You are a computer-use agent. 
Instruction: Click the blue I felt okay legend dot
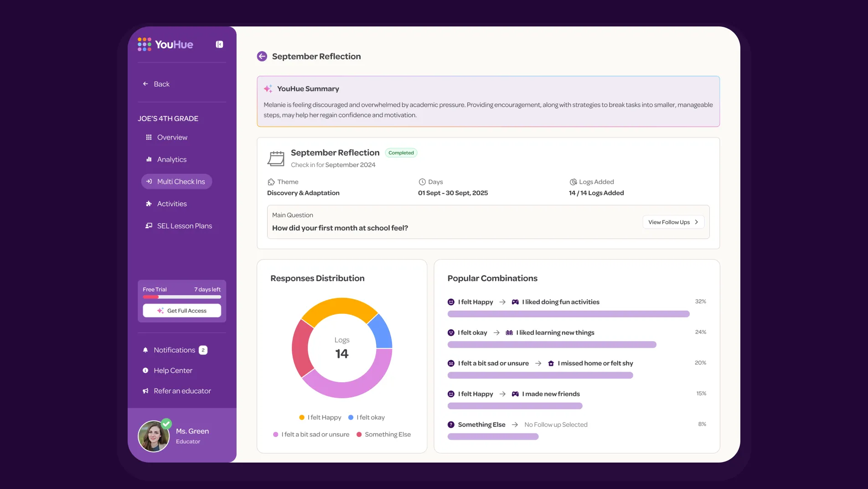[351, 417]
